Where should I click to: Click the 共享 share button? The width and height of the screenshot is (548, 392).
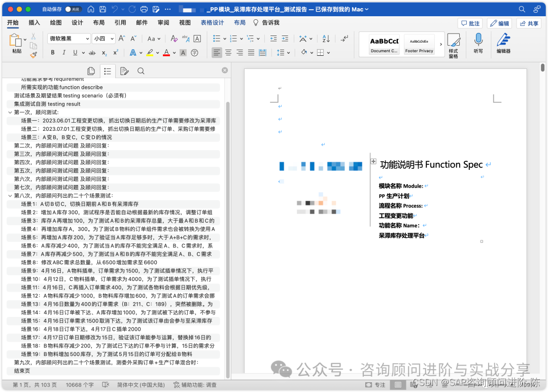pos(529,23)
